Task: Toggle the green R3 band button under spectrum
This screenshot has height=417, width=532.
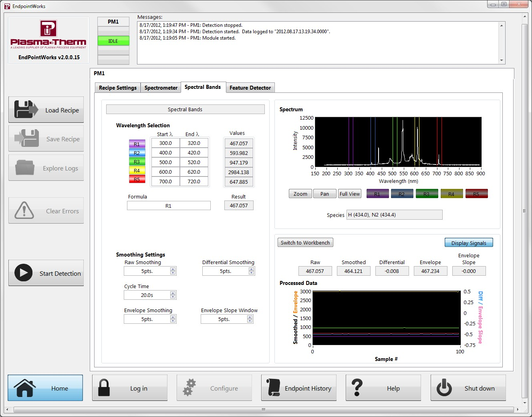Action: click(x=427, y=194)
